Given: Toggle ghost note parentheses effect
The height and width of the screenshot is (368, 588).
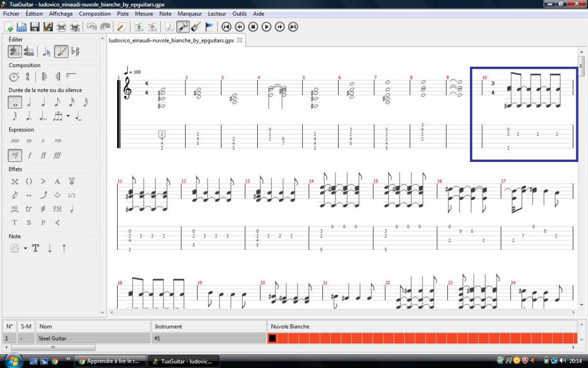Looking at the screenshot, I should (29, 181).
